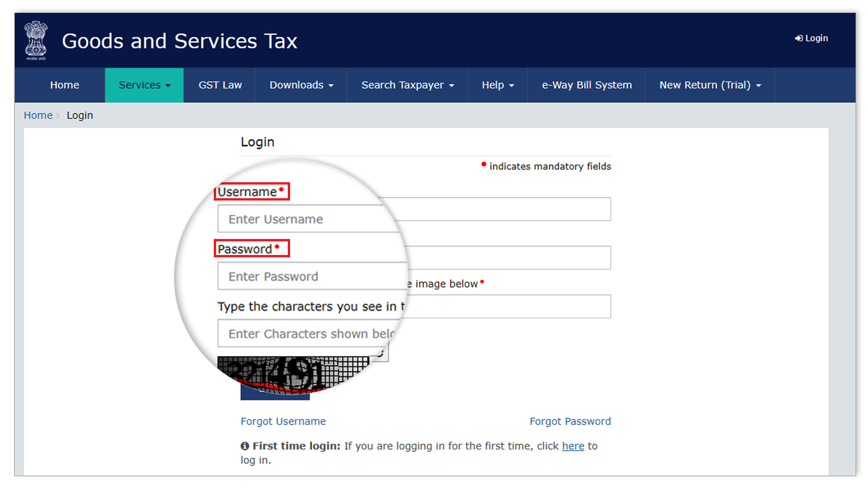
Task: Open the e-Way Bill System item
Action: pyautogui.click(x=587, y=85)
